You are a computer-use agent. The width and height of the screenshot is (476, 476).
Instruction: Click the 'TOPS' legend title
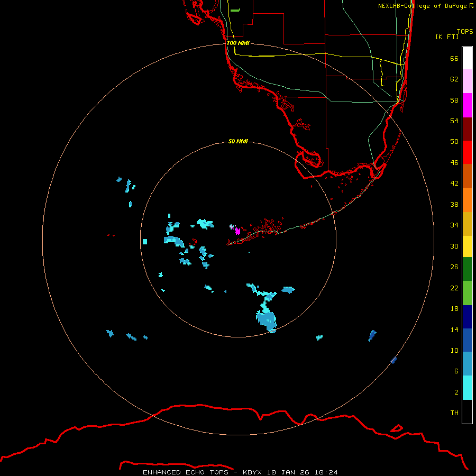tap(465, 31)
